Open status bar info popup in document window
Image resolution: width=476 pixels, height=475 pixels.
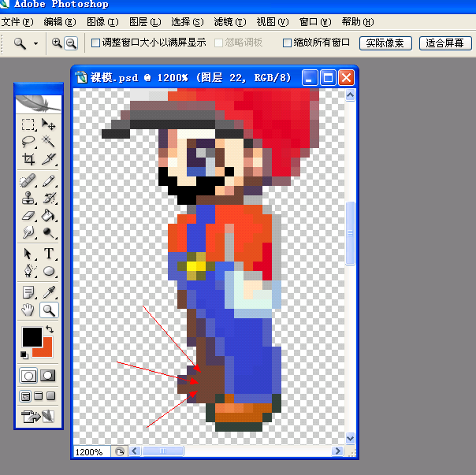[120, 451]
